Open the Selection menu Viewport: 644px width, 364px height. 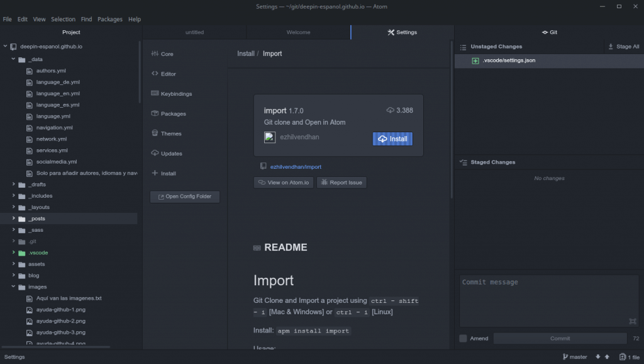(64, 19)
